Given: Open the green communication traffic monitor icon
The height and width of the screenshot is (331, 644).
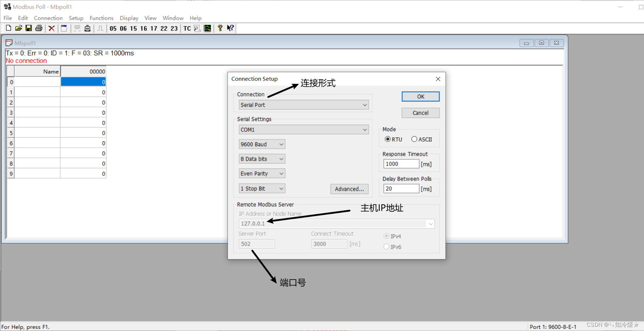Looking at the screenshot, I should tap(208, 28).
